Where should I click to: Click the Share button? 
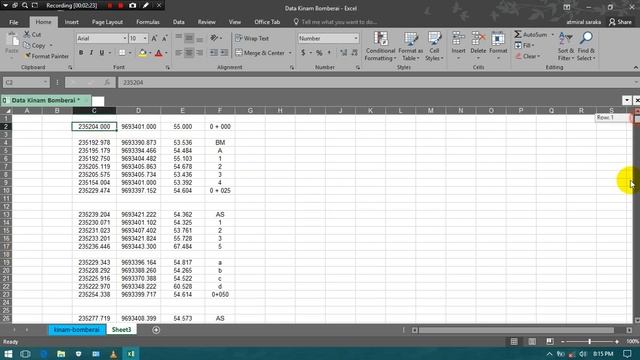point(620,22)
